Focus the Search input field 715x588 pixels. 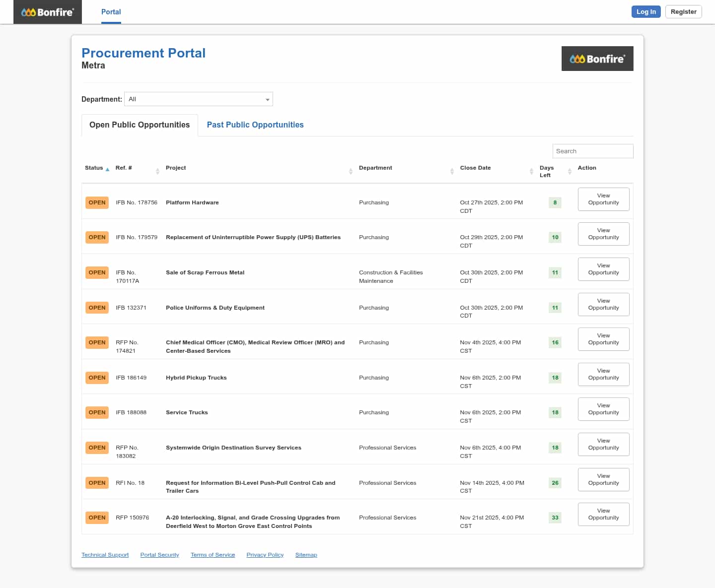point(592,151)
